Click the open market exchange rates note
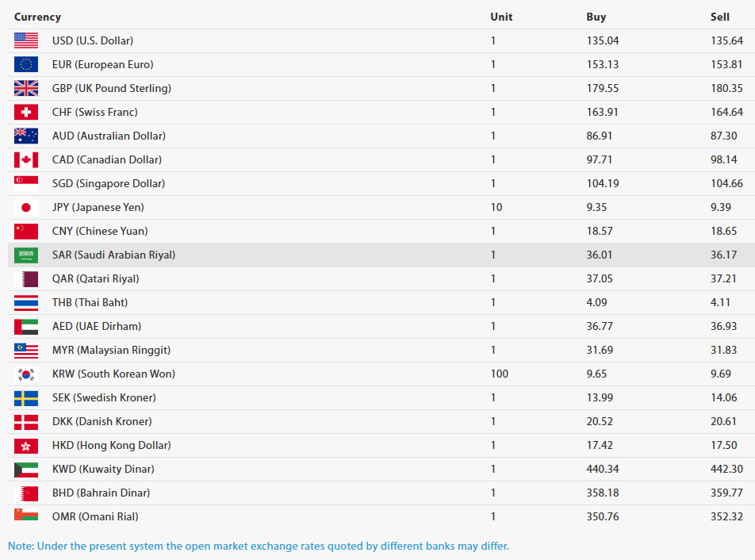Viewport: 755px width, 560px height. coord(259,546)
